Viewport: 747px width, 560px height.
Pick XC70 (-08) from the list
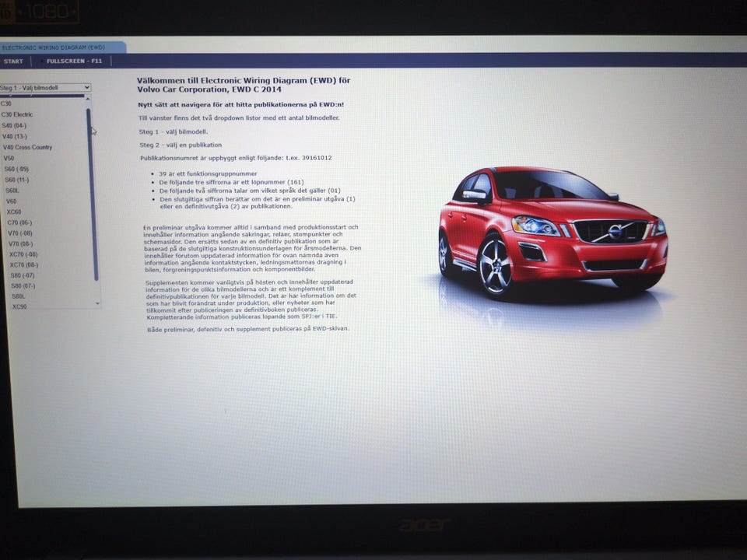click(x=23, y=254)
